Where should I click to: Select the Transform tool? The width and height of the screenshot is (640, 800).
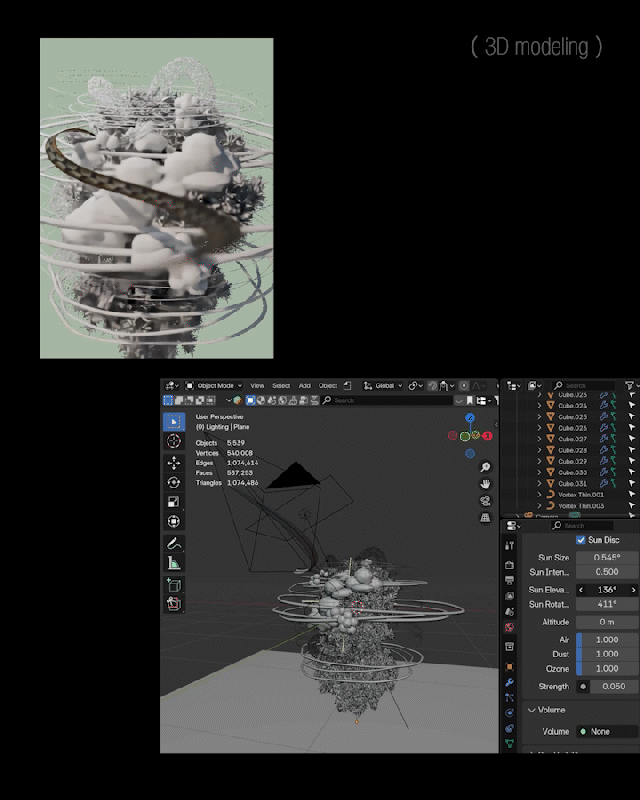pyautogui.click(x=174, y=521)
